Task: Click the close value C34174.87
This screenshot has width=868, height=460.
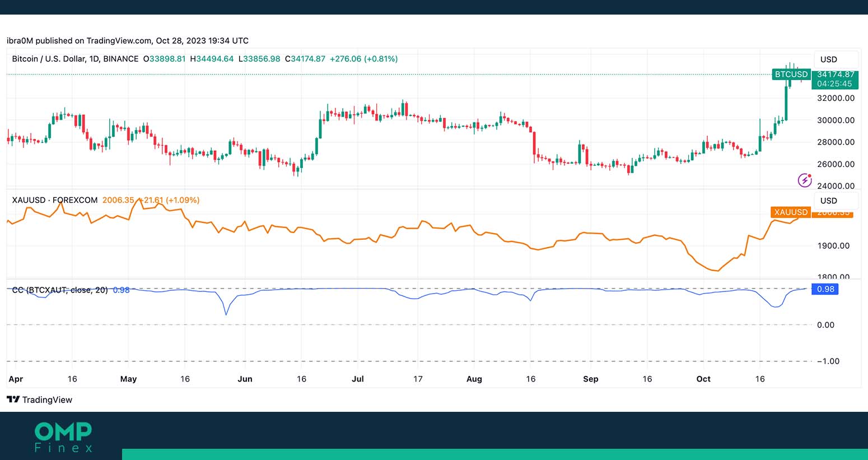Action: click(x=305, y=59)
